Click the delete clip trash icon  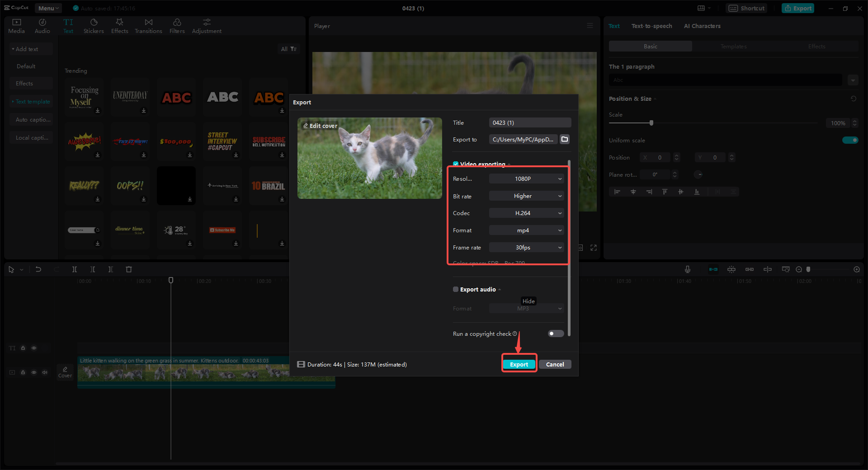(129, 269)
